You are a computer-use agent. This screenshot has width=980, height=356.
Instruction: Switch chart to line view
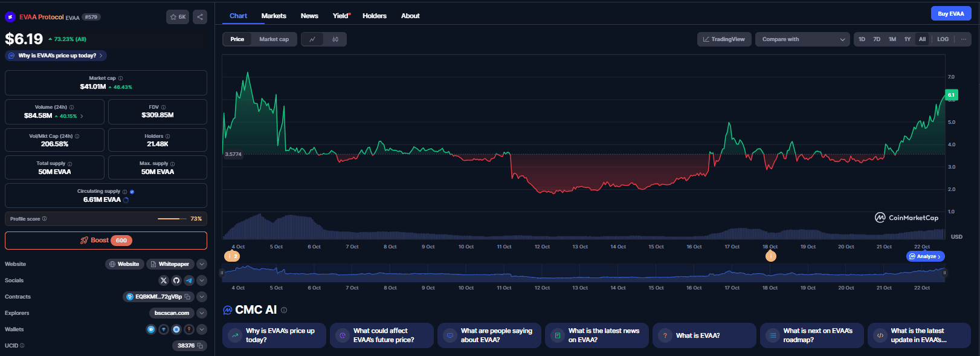coord(312,39)
